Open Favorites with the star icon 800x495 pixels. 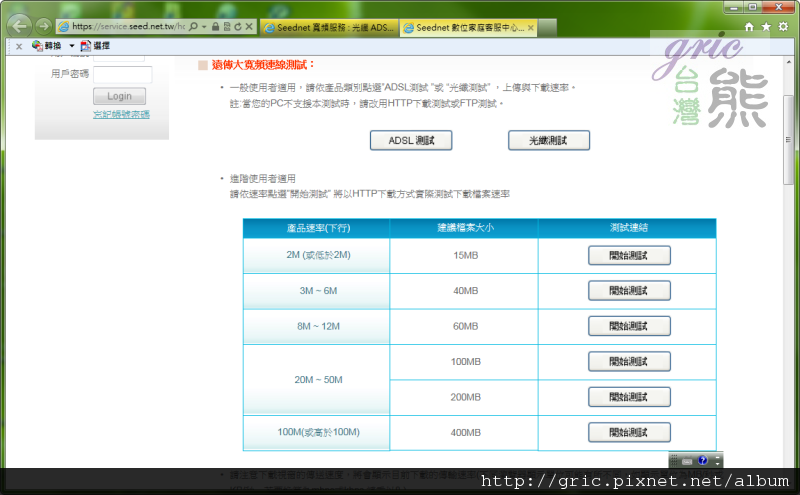[x=766, y=27]
